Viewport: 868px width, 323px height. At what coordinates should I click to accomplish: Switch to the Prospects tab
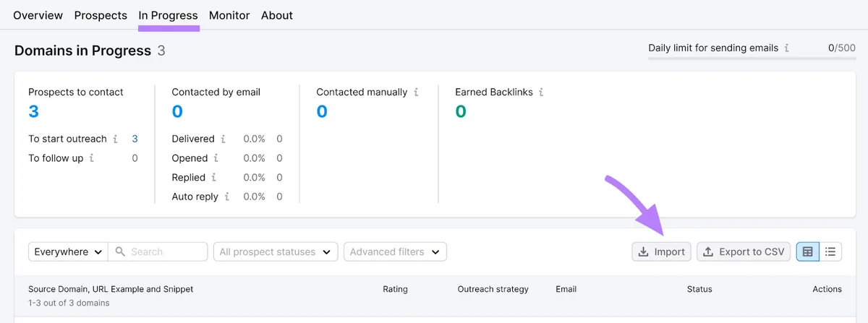click(101, 15)
